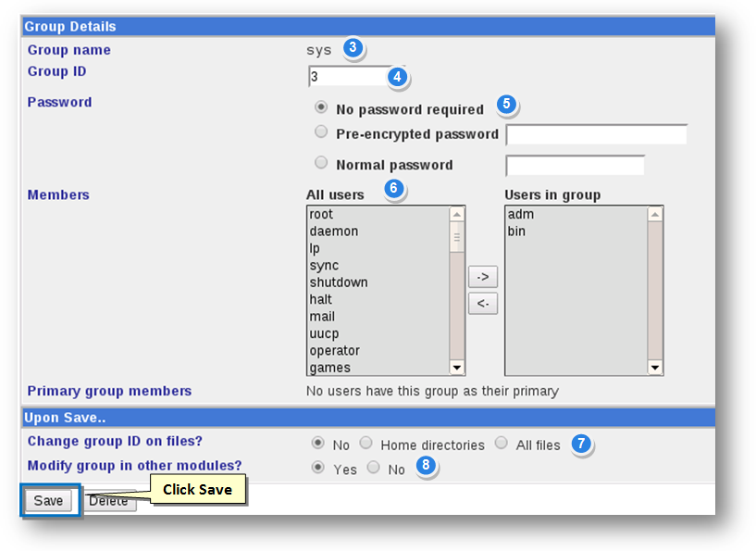Select bin in Users in group list
The height and width of the screenshot is (551, 756).
tap(516, 232)
